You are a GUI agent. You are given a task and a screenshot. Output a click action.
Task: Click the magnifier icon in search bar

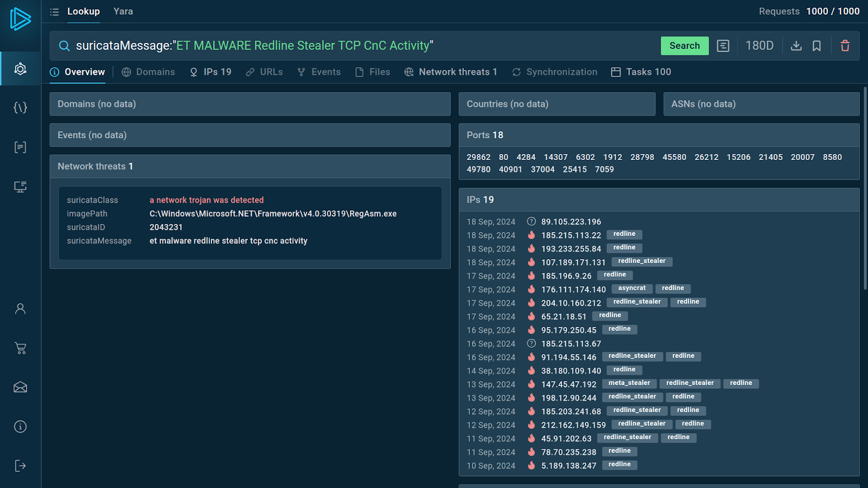(x=64, y=46)
